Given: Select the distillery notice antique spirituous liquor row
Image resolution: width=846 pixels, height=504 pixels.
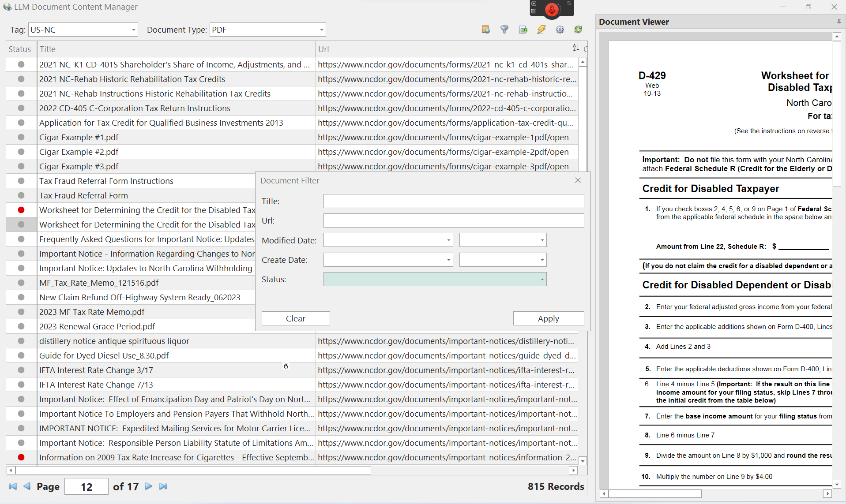Looking at the screenshot, I should point(292,341).
